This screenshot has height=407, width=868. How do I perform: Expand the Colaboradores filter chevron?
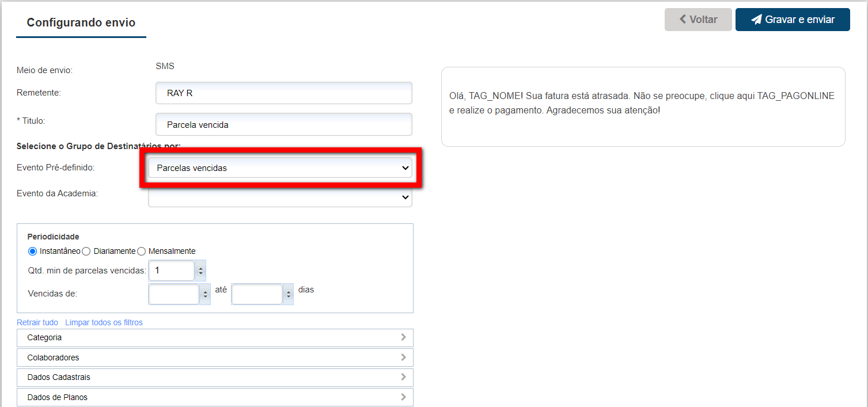pyautogui.click(x=403, y=357)
